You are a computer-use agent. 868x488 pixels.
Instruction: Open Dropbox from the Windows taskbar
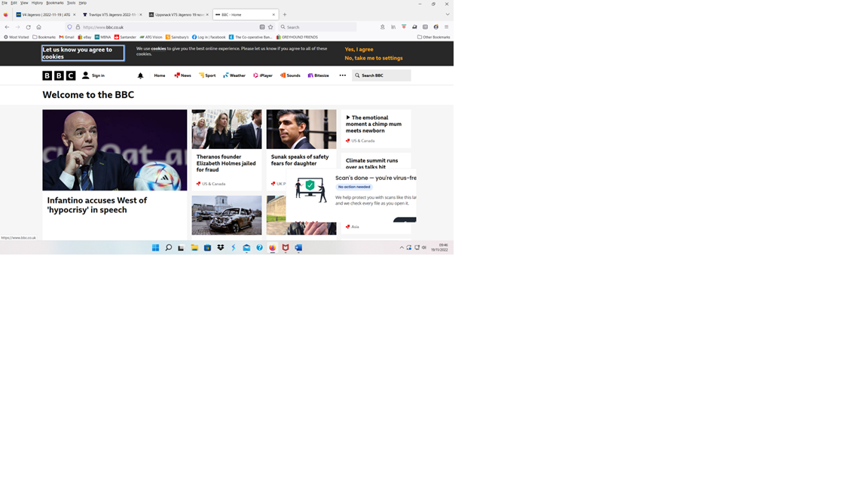[x=220, y=248]
